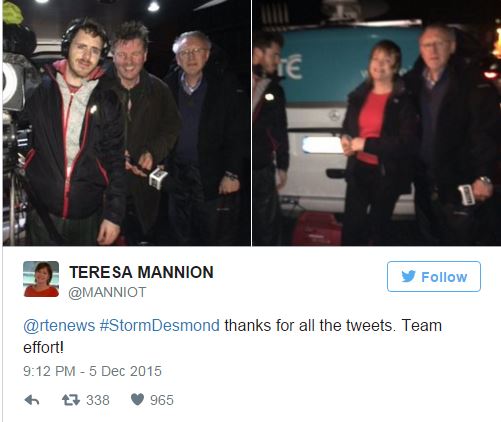Open the left photo of three men
This screenshot has height=422, width=501.
coord(127,123)
